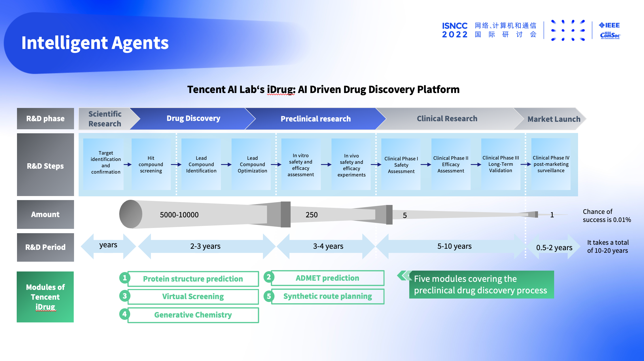
Task: Select the Scientific Research phase arrow
Action: tap(109, 119)
